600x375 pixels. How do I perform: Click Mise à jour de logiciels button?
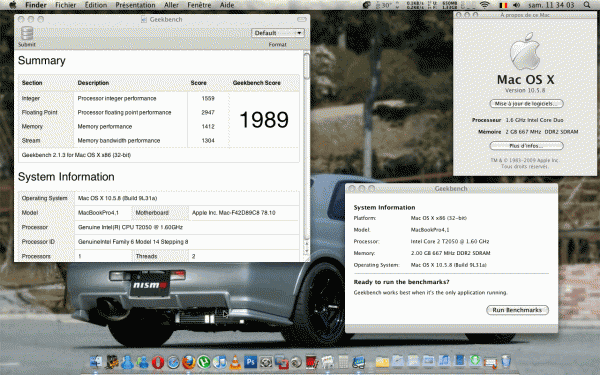point(527,104)
